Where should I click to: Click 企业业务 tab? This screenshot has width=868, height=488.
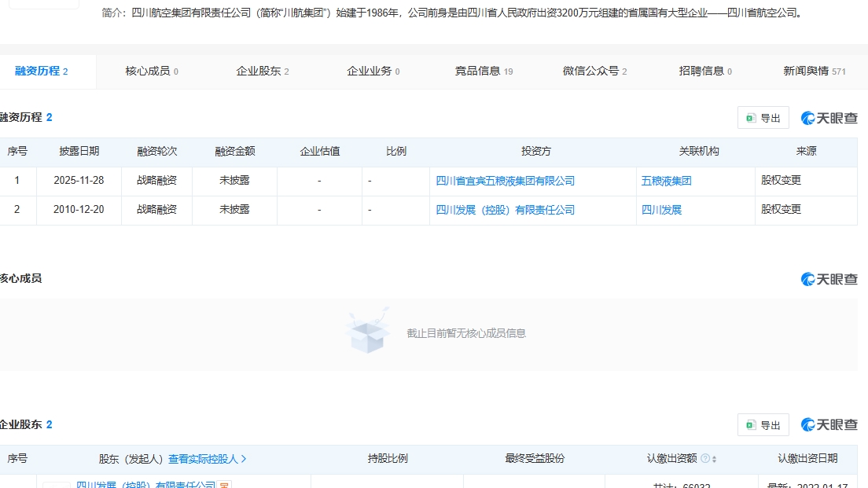[x=373, y=72]
